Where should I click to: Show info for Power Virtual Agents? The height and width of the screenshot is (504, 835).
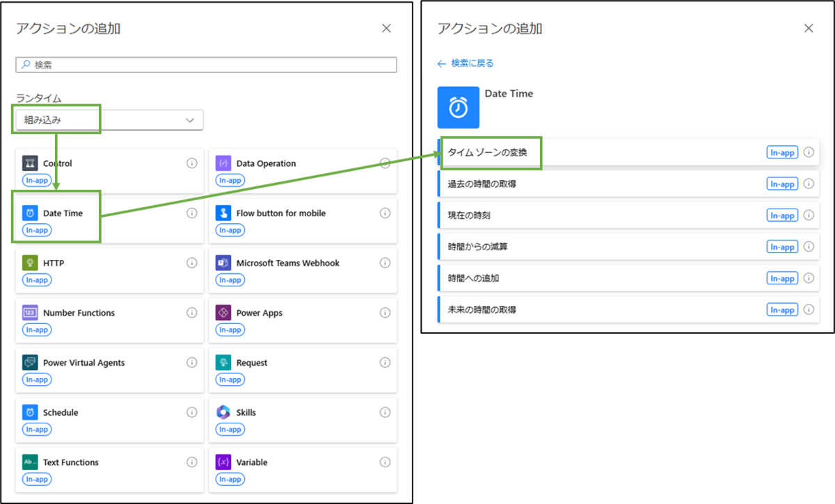click(192, 363)
